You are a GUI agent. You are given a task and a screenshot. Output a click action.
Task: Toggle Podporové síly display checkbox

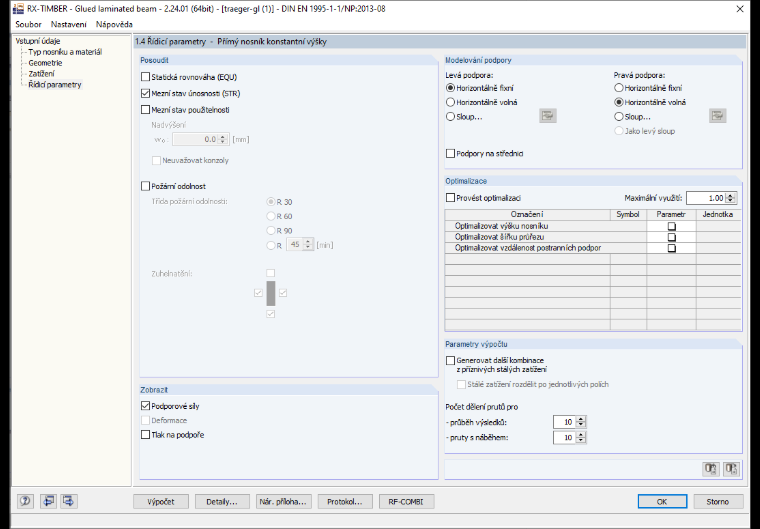point(145,406)
